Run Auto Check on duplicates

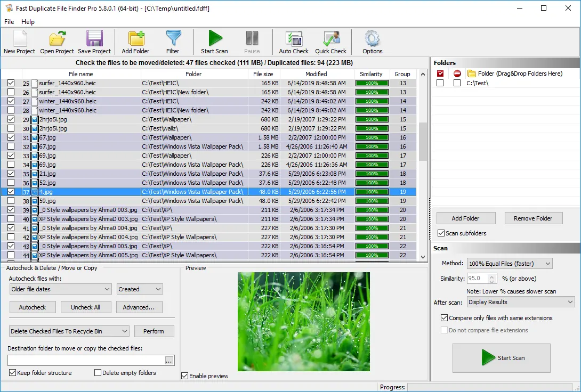[x=293, y=42]
